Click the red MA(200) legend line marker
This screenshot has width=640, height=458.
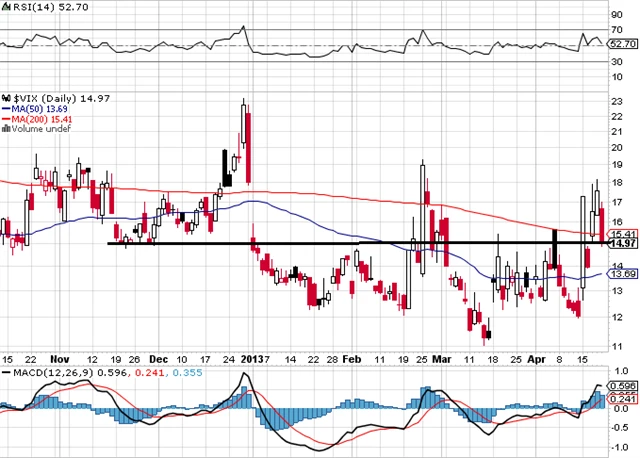tap(5, 119)
